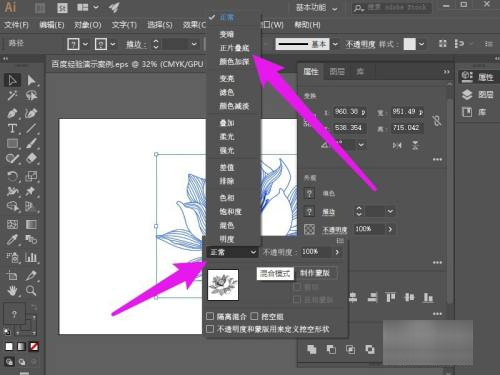Flip vertically in the Properties transform section

tap(415, 145)
